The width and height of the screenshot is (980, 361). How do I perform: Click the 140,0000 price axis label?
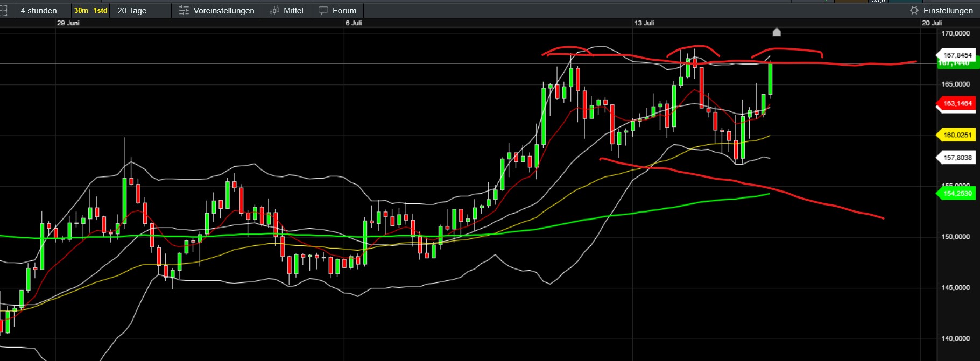click(x=955, y=338)
